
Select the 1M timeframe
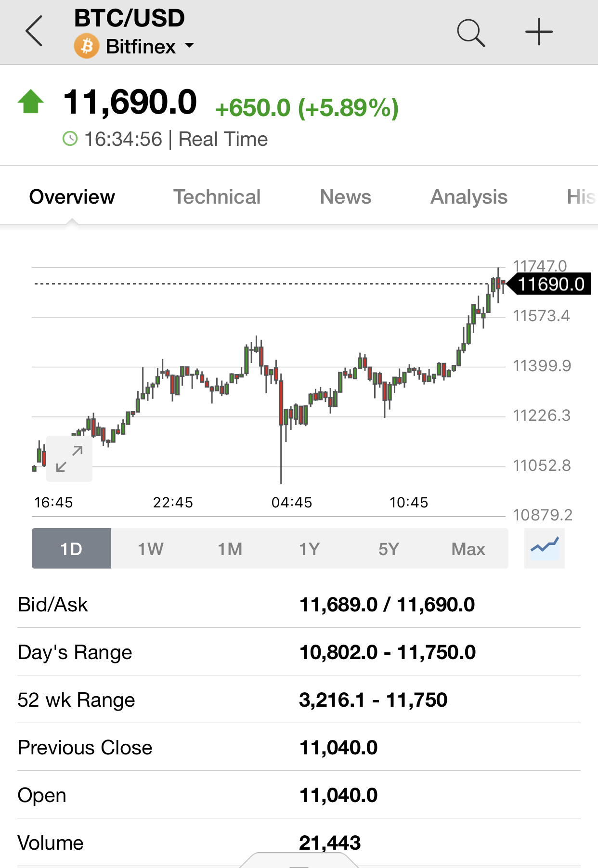[x=230, y=548]
